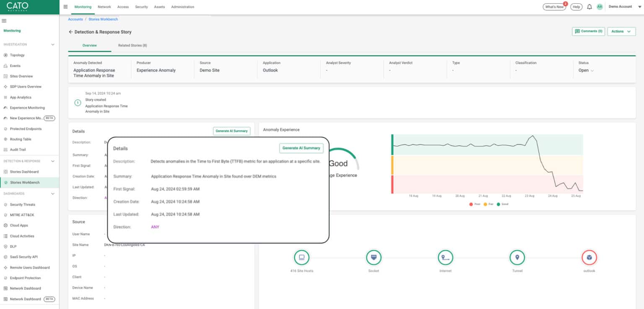Screen dimensions: 644x309
Task: Open the Accounts breadcrumb link
Action: [x=75, y=19]
